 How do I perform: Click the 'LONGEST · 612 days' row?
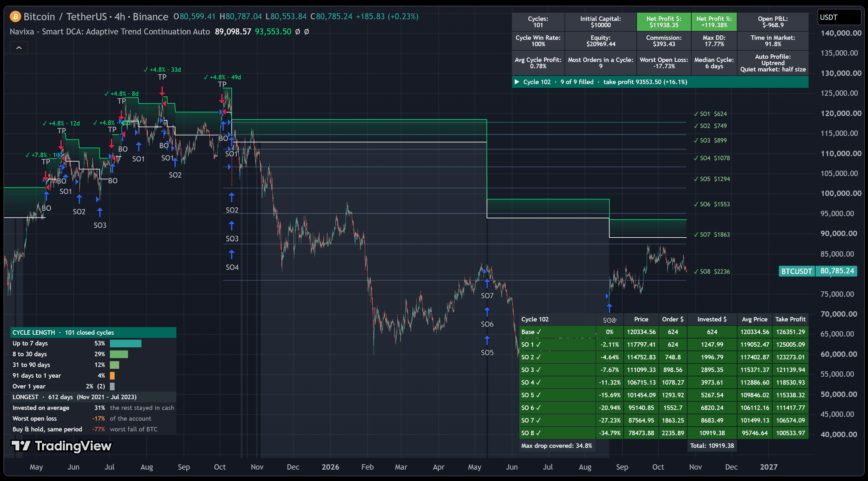93,397
